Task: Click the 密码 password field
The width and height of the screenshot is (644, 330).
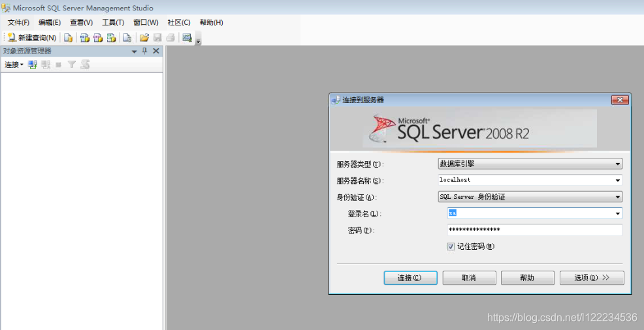Action: (535, 230)
